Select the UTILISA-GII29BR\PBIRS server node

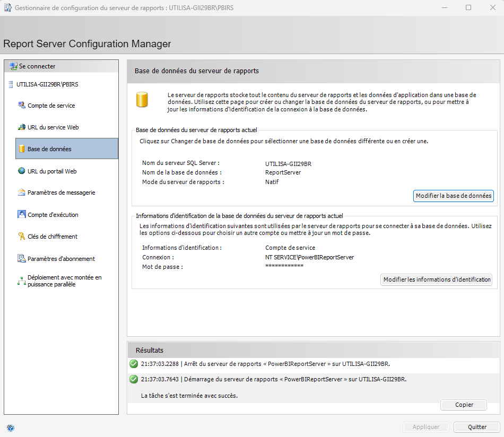click(x=47, y=84)
